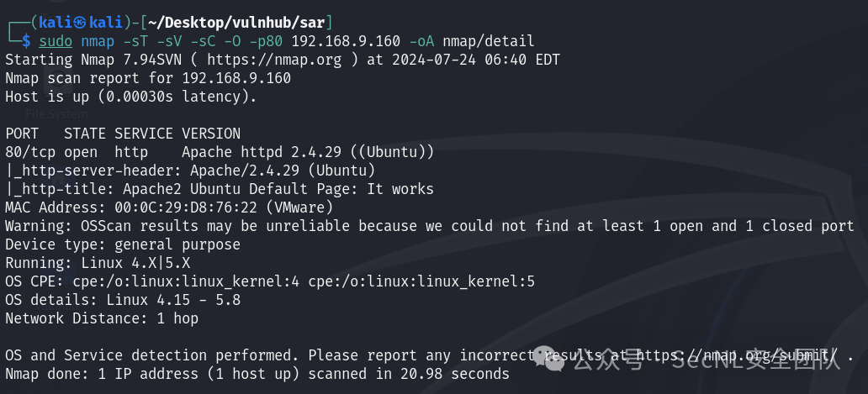Open the https://nmap.org link in the start line

(274, 60)
